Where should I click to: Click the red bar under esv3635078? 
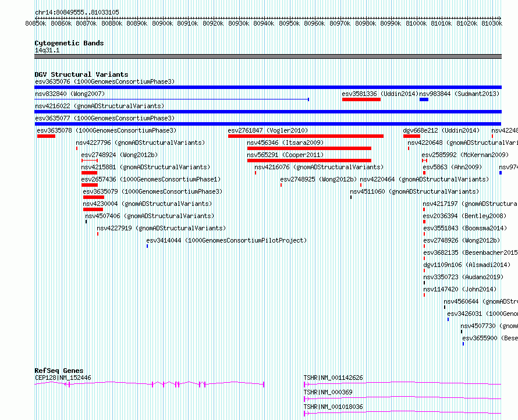pyautogui.click(x=46, y=136)
